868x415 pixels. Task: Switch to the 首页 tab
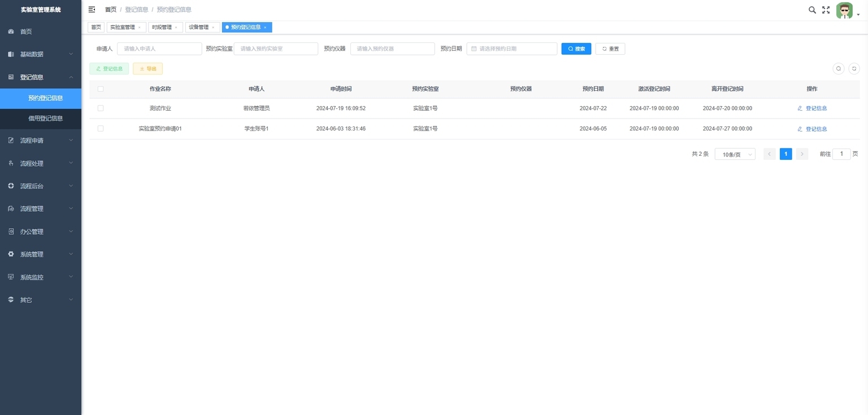point(96,27)
